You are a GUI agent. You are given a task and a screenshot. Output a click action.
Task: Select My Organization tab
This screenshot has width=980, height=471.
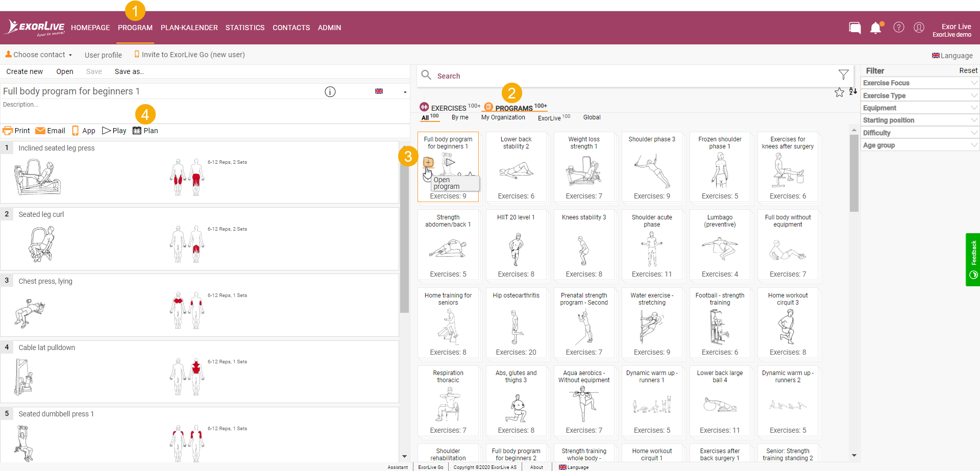click(503, 117)
